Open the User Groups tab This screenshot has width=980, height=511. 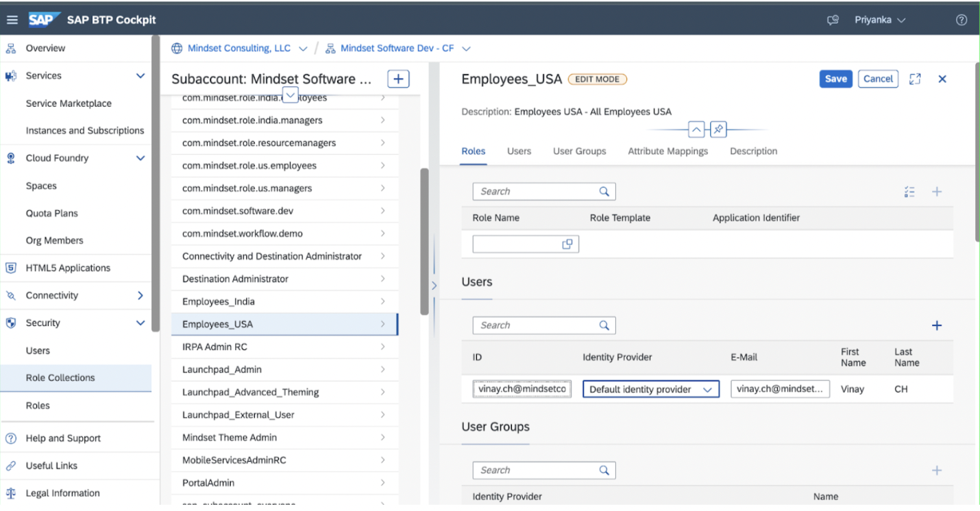[x=579, y=151]
